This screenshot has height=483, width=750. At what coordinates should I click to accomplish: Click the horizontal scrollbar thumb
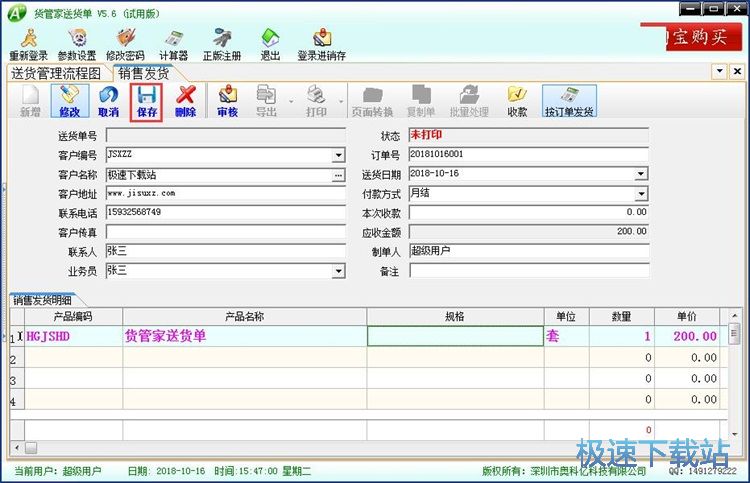coord(31,448)
